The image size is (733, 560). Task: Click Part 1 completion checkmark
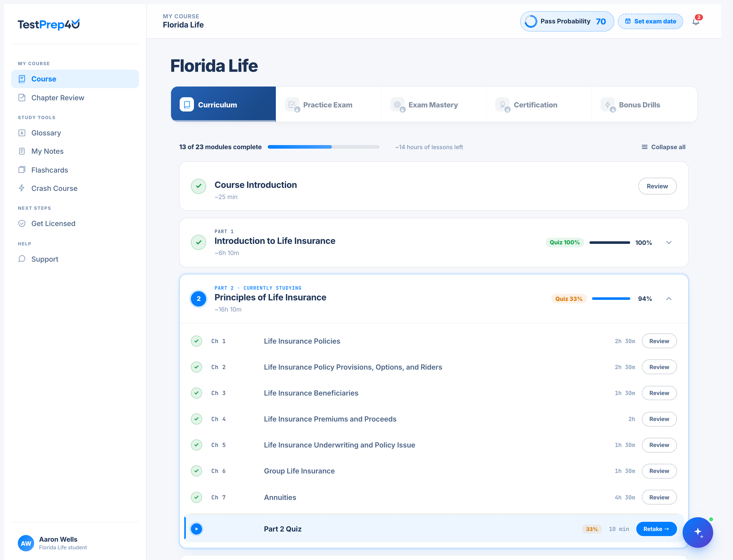pyautogui.click(x=199, y=242)
